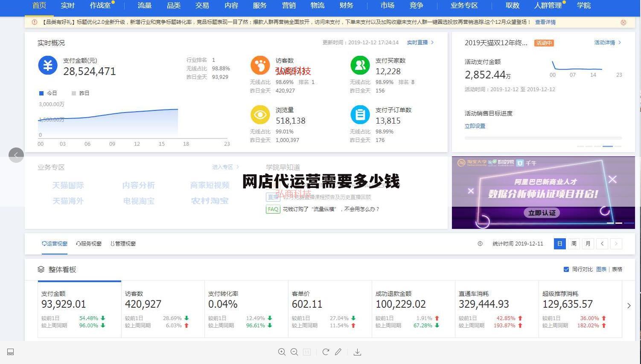Viewport: 641px width, 364px height.
Task: Go to the 竞争 section
Action: 417,6
